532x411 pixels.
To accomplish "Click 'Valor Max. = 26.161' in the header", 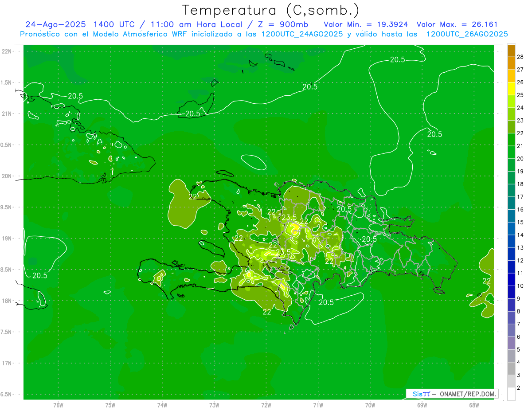I will 457,24.
